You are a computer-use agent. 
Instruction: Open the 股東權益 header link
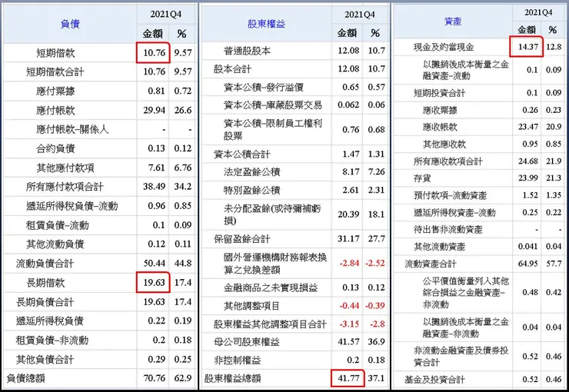(x=266, y=24)
